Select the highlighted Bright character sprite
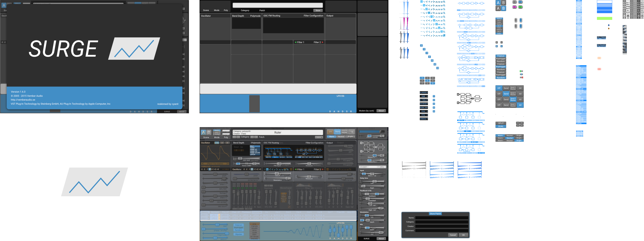Image resolution: width=644 pixels, height=241 pixels. point(519,141)
